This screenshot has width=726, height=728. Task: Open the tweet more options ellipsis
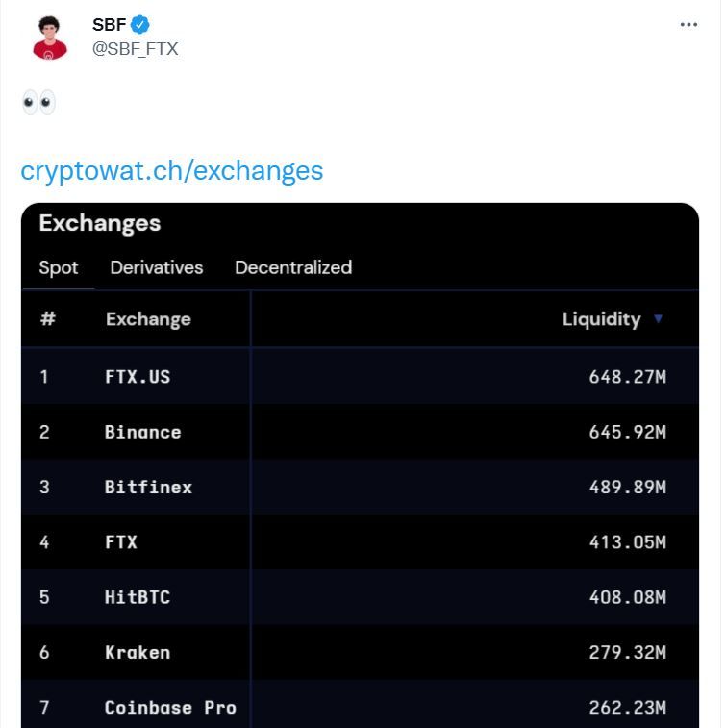688,25
